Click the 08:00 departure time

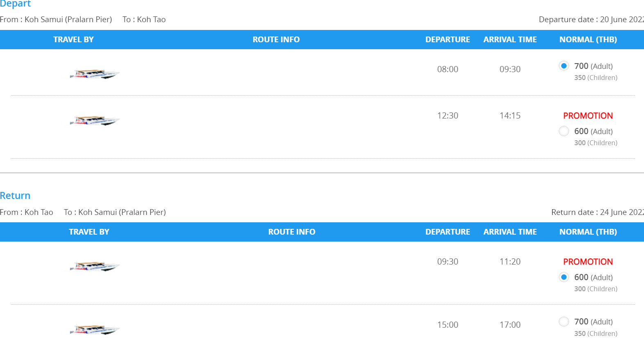(448, 69)
